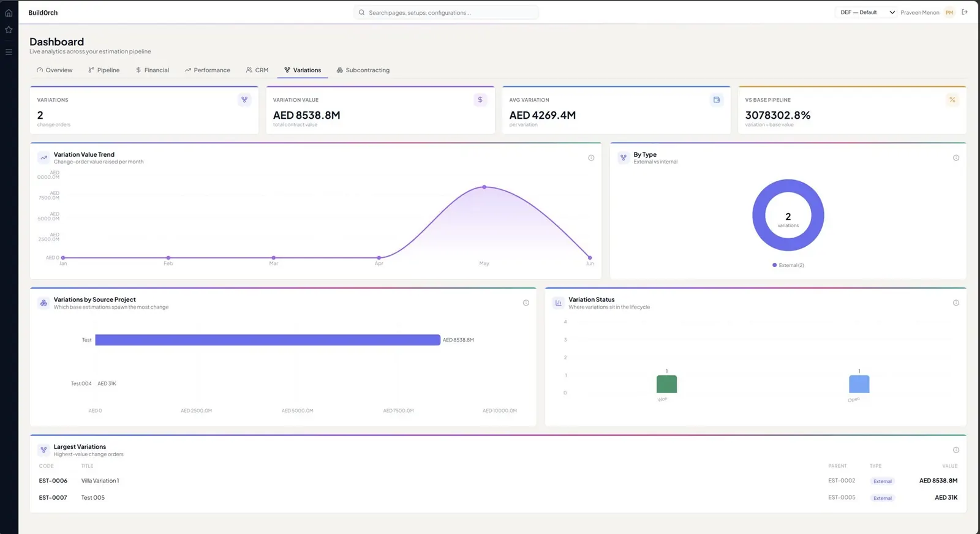This screenshot has height=534, width=980.
Task: Select the Variations tab
Action: click(x=303, y=70)
